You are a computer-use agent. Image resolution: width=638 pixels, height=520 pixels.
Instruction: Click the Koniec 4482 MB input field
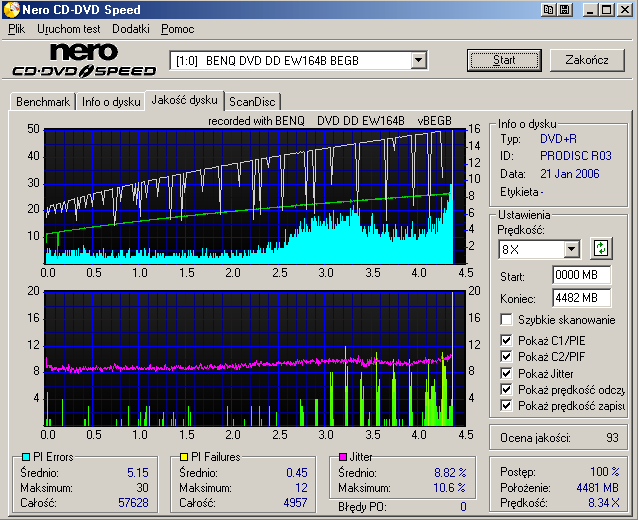(x=581, y=298)
